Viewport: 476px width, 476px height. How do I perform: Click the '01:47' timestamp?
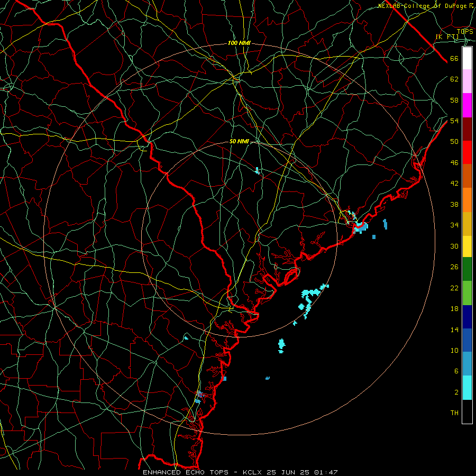pyautogui.click(x=326, y=472)
